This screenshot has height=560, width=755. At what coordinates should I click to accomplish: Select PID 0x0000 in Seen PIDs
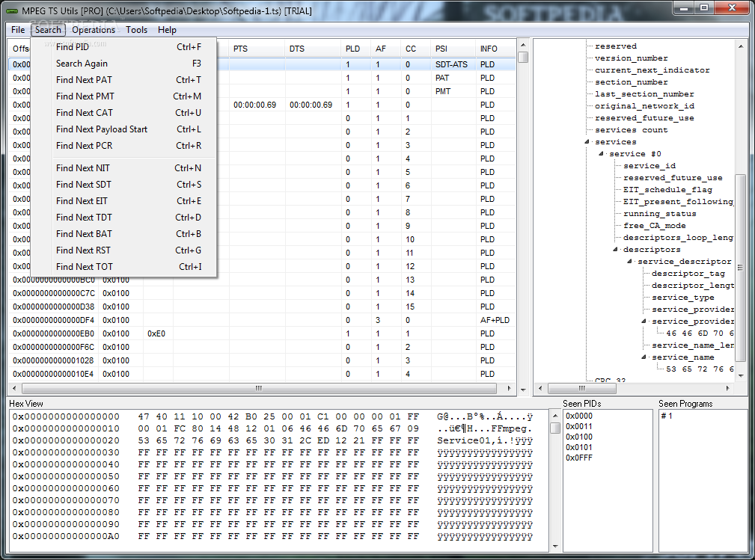point(578,416)
